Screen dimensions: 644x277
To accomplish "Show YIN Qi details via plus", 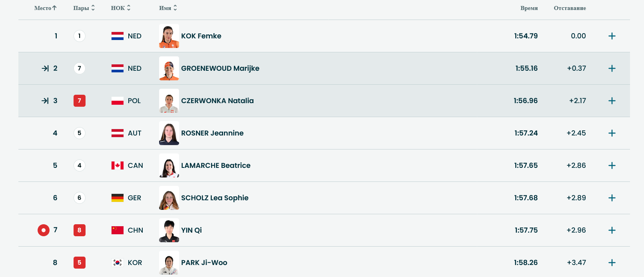I will [612, 230].
